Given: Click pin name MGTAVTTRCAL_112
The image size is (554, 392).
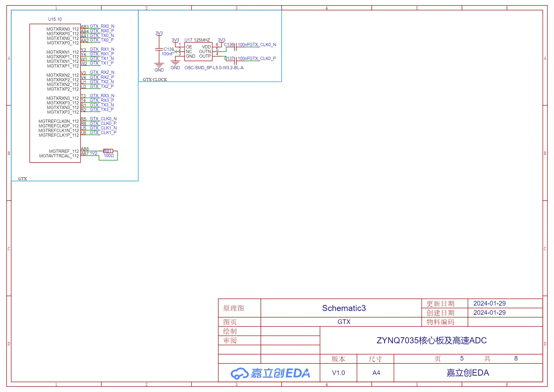Looking at the screenshot, I should point(59,156).
